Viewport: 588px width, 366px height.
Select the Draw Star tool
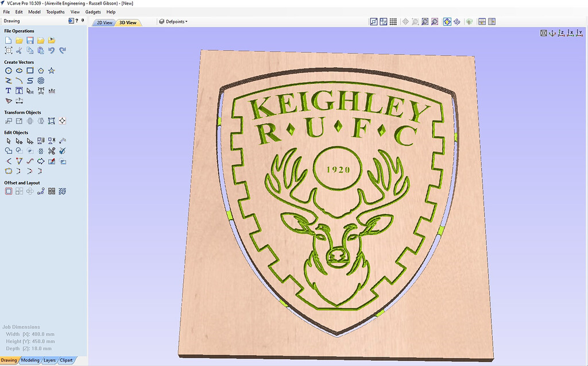(x=51, y=70)
